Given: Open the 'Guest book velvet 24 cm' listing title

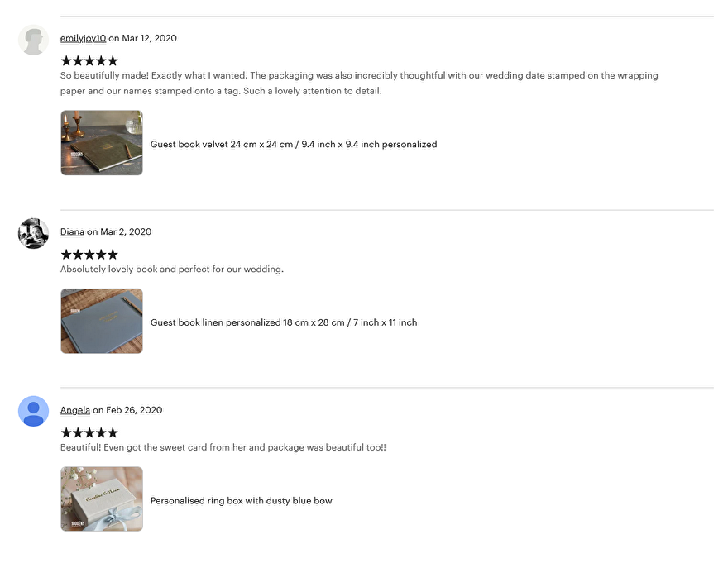Looking at the screenshot, I should point(294,145).
